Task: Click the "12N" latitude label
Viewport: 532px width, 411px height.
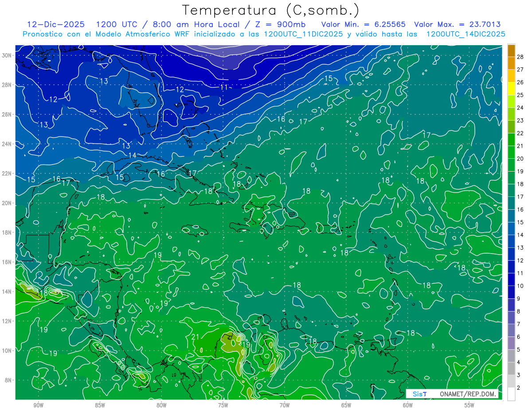Action: (7, 321)
